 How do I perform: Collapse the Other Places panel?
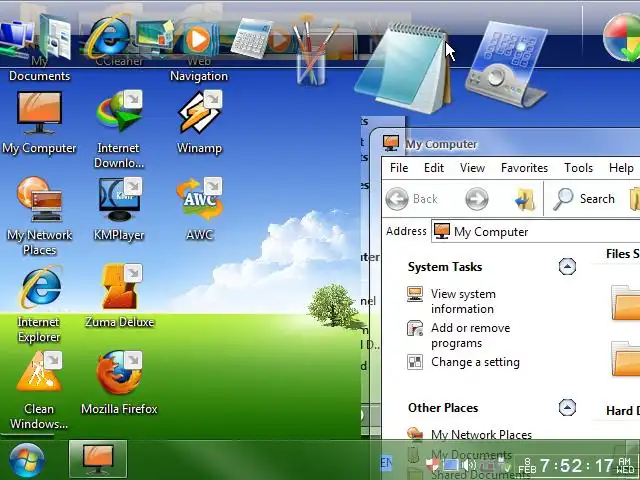click(567, 407)
